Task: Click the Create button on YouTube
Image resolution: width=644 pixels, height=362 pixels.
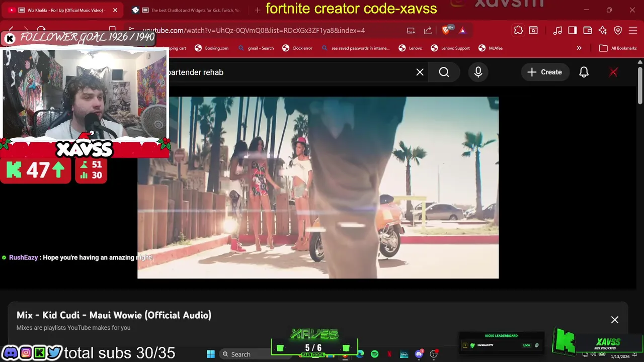Action: click(544, 72)
